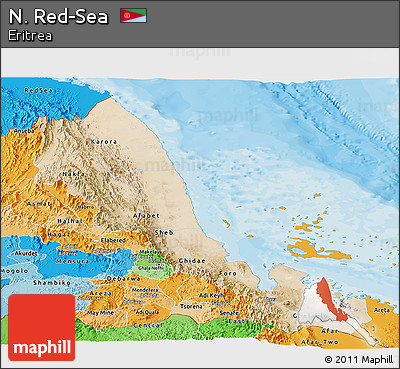Viewport: 400px width, 369px height.
Task: Click the 'Elabered' place label
Action: [113, 240]
